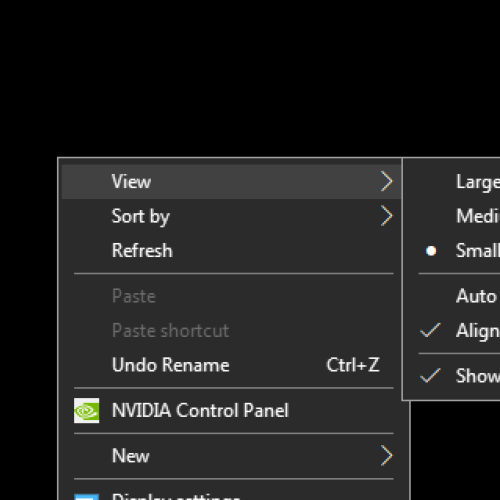Expand the New submenu chevron

coord(387,456)
